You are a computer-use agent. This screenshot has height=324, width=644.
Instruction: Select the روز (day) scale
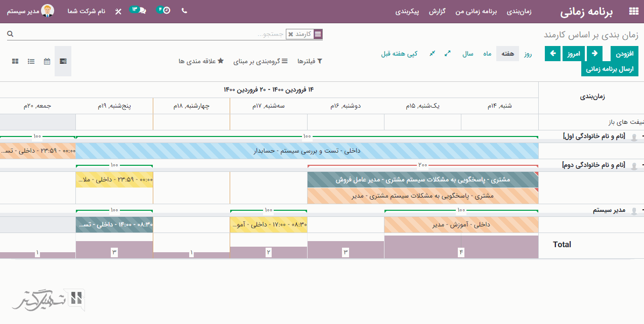(528, 54)
